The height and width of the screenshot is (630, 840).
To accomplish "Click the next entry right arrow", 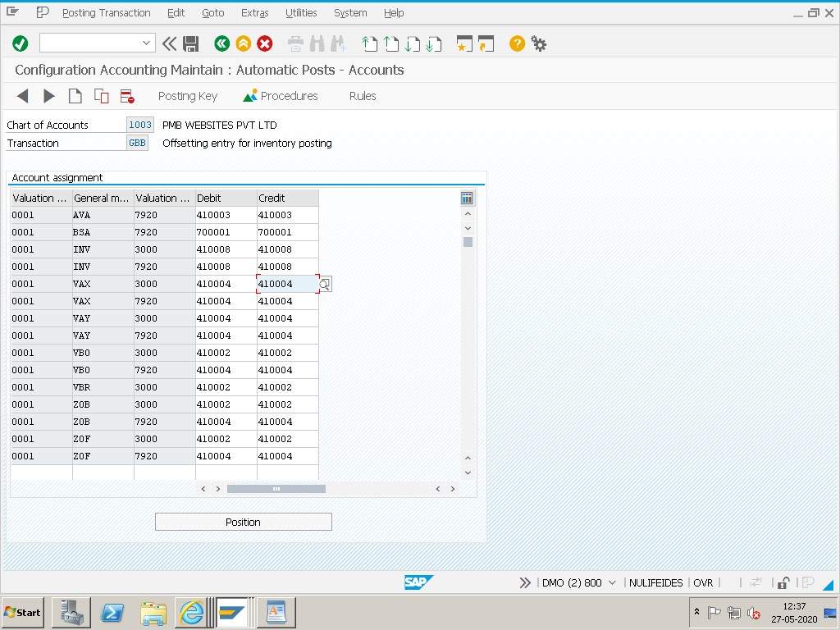I will [x=48, y=96].
